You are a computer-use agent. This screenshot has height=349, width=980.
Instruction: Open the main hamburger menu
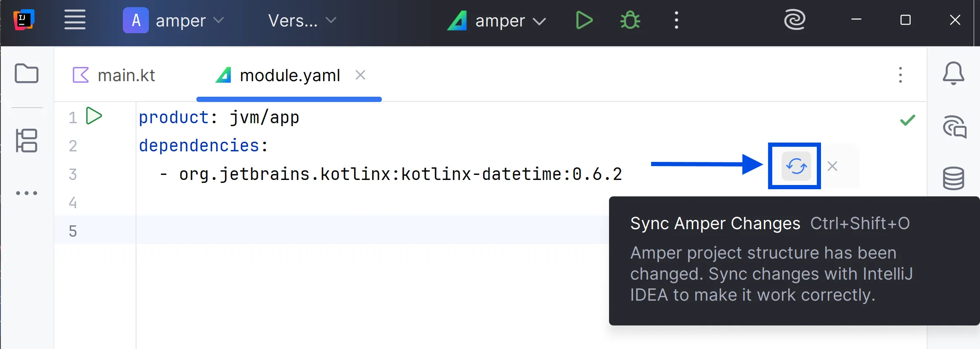pos(75,20)
